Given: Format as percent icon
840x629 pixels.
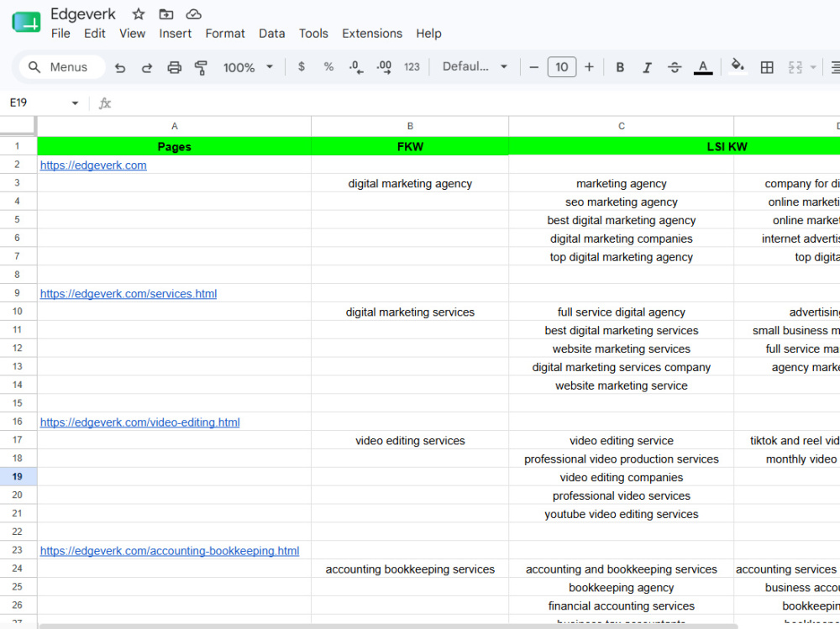Looking at the screenshot, I should pos(328,67).
